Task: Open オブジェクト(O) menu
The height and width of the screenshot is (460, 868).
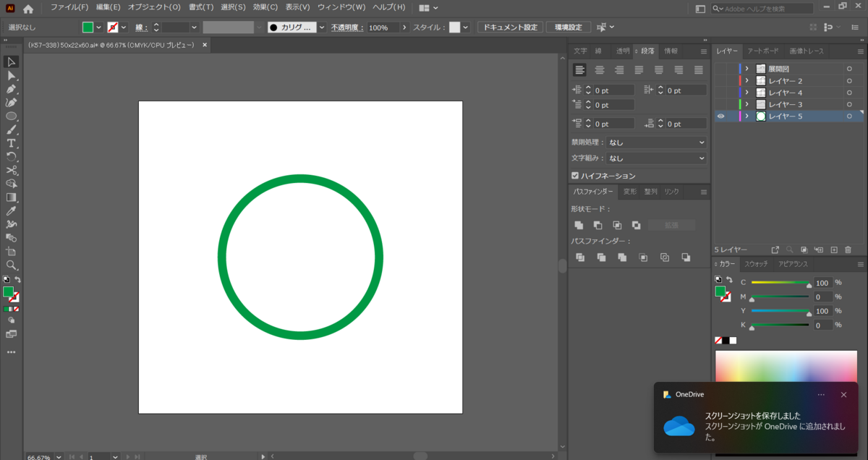Action: [154, 7]
